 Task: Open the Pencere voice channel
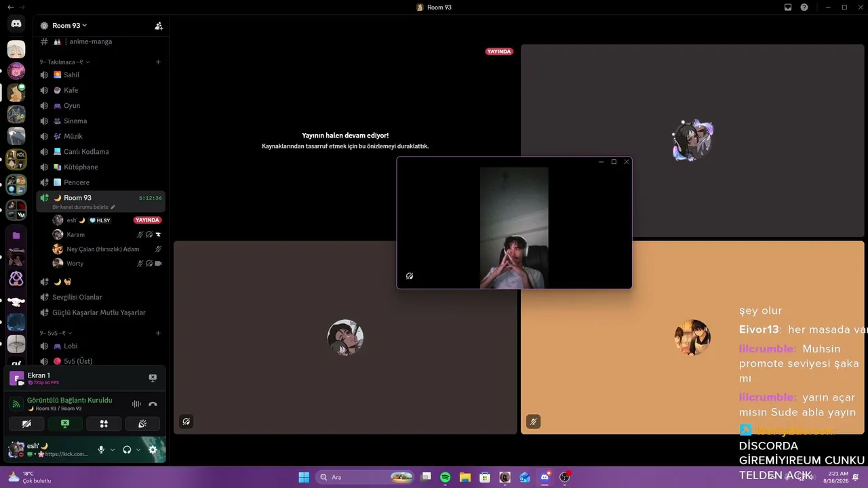pos(101,182)
